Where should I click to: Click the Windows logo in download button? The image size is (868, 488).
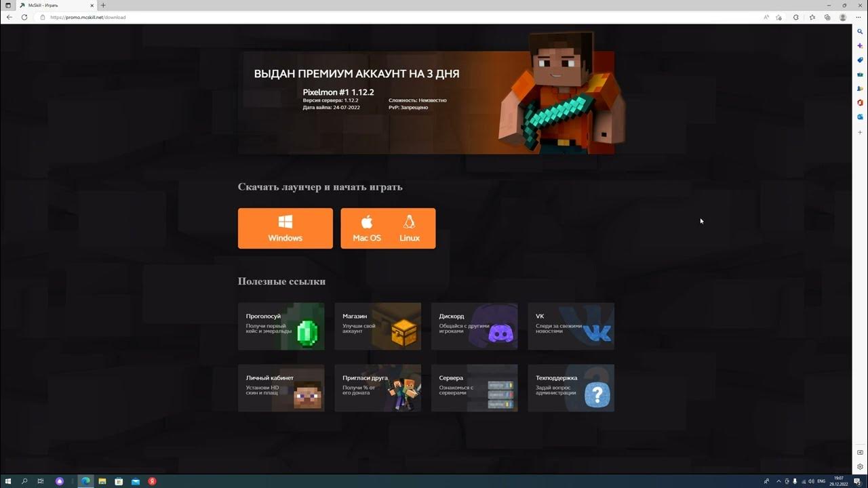(x=285, y=222)
